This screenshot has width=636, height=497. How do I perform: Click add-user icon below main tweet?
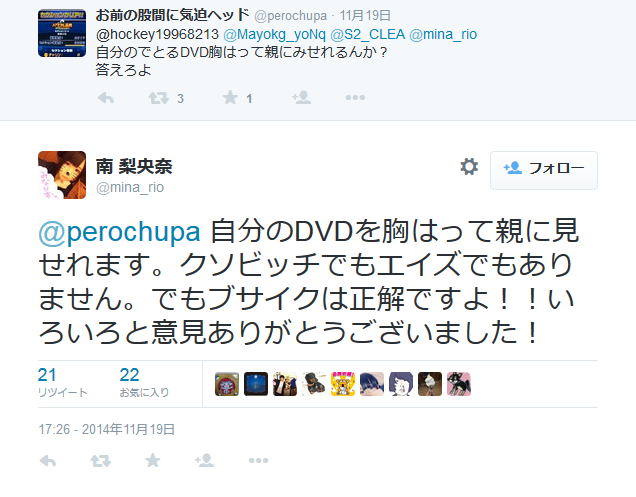204,460
